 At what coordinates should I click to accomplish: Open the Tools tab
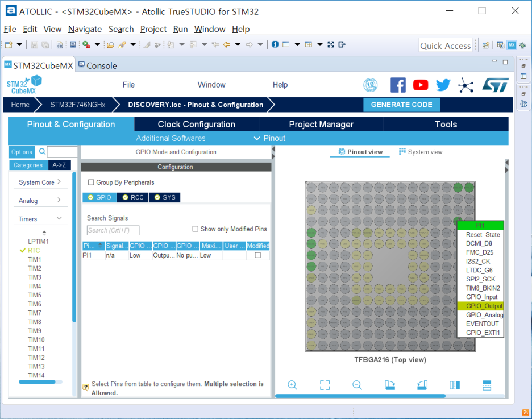tap(446, 124)
